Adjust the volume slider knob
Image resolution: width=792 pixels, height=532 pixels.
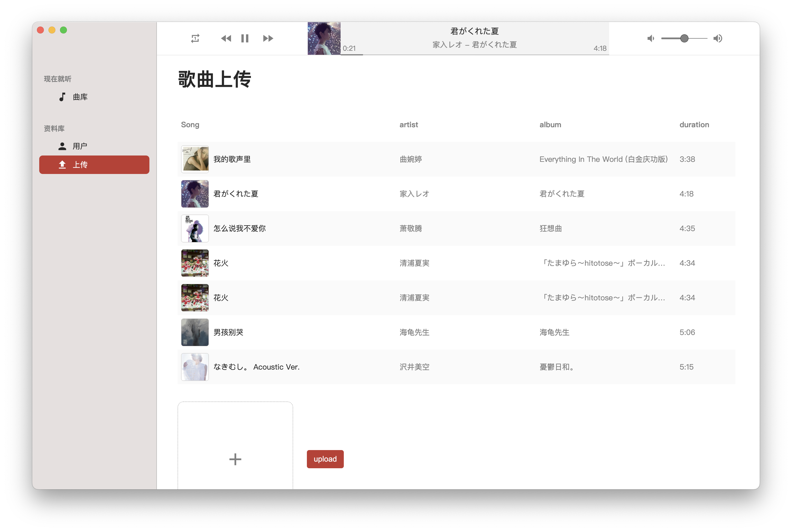(684, 38)
